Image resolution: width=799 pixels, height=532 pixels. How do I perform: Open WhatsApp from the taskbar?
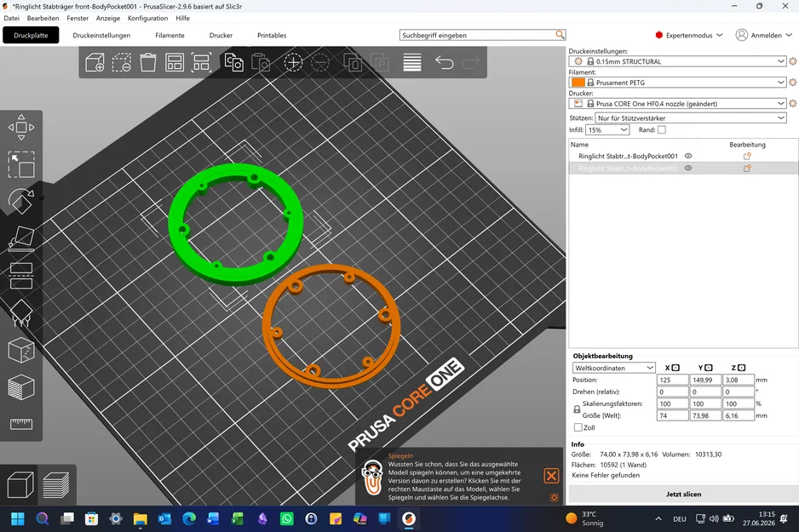tap(287, 518)
